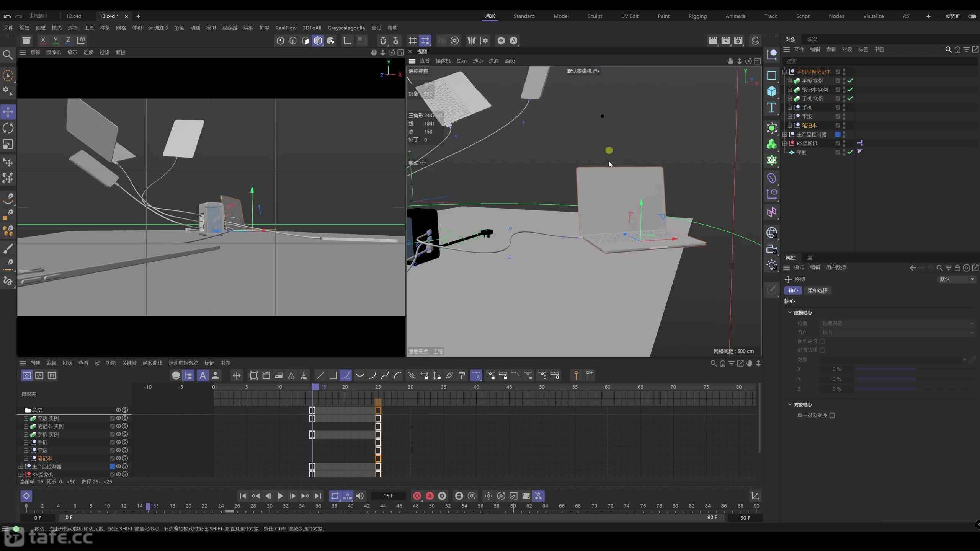The height and width of the screenshot is (551, 980).
Task: Expand 主产品控制器 in object manager
Action: (784, 134)
